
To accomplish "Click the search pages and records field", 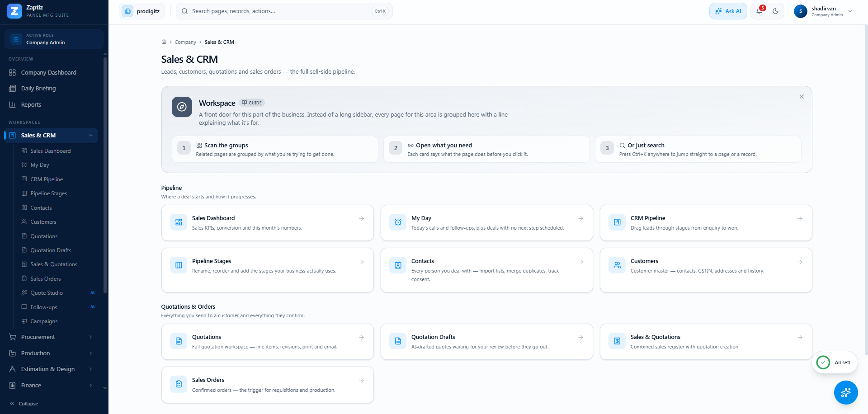I will (x=284, y=11).
